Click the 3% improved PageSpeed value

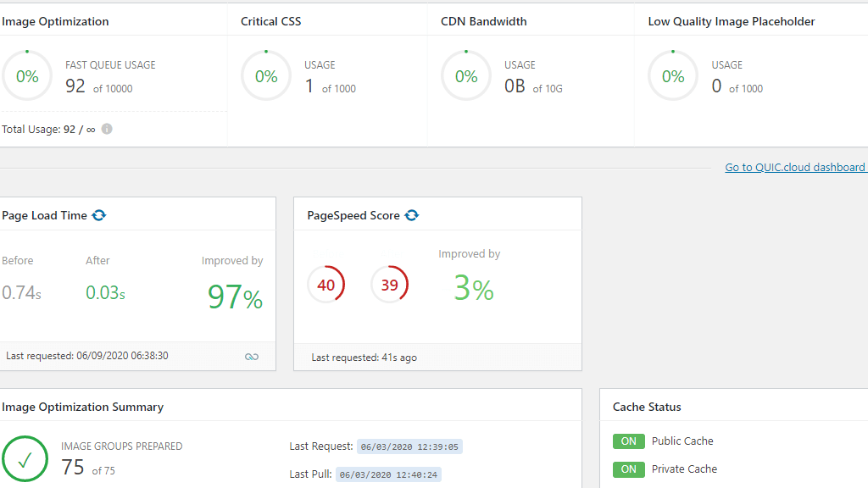tap(474, 288)
